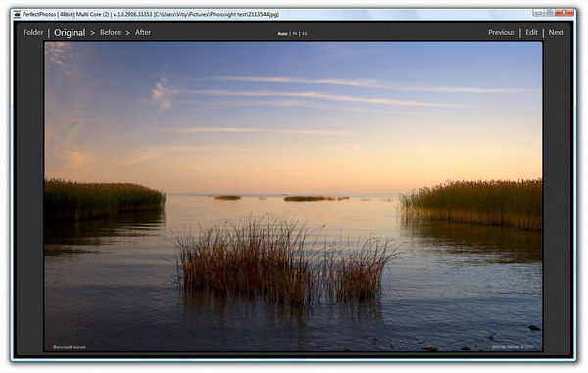
Task: Open the Edit panel
Action: coord(531,33)
